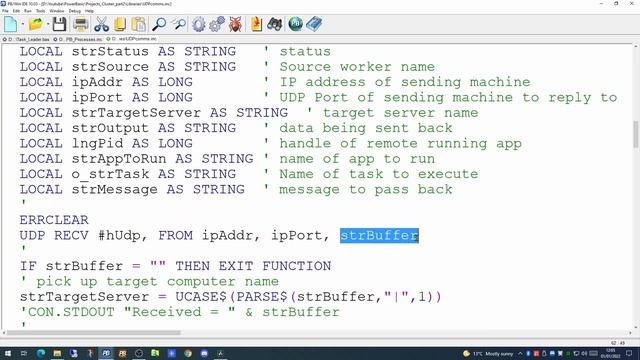Open a file using the folder icon
Screen dimensions: 640x360
pyautogui.click(x=36, y=24)
